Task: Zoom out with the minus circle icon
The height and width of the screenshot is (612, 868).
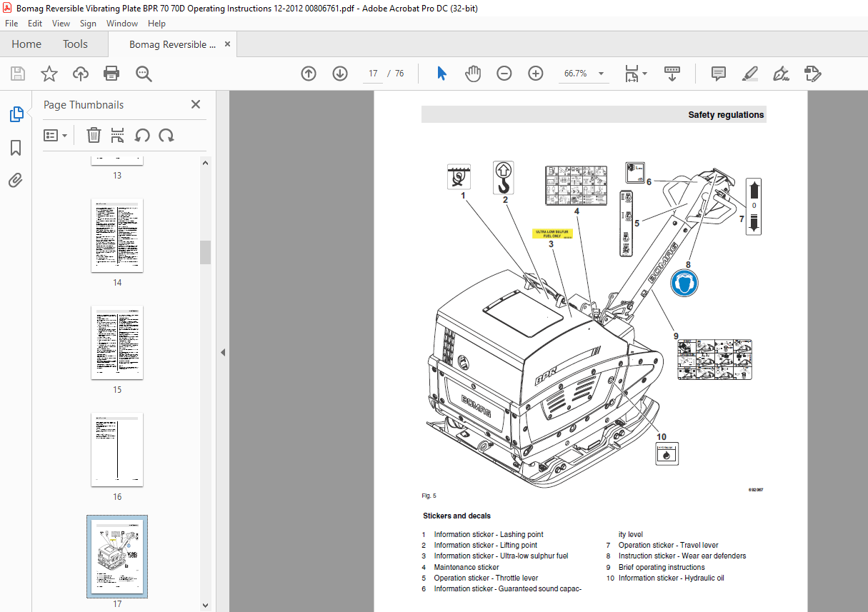Action: (x=504, y=74)
